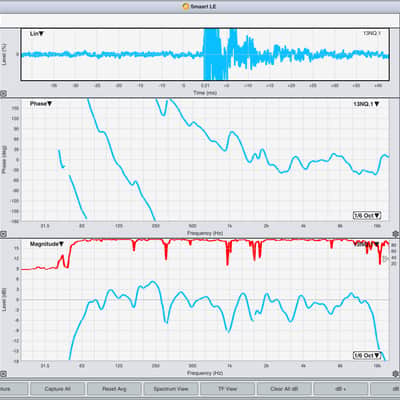Click the Clear All dB button
The image size is (400, 400).
[284, 389]
